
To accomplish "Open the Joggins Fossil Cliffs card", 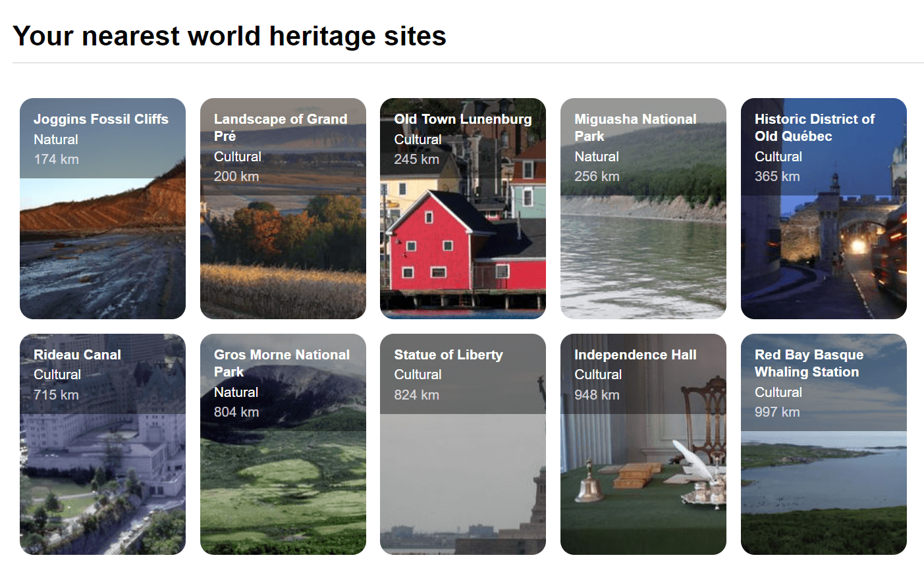I will pos(102,207).
